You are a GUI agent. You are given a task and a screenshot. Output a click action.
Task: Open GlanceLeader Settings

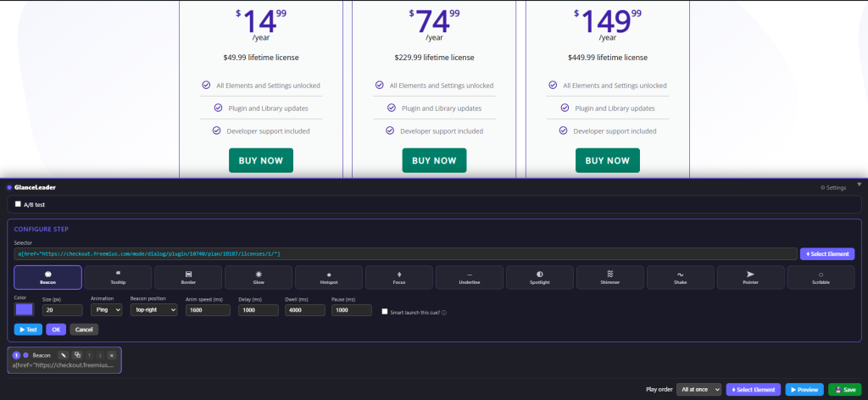[833, 187]
